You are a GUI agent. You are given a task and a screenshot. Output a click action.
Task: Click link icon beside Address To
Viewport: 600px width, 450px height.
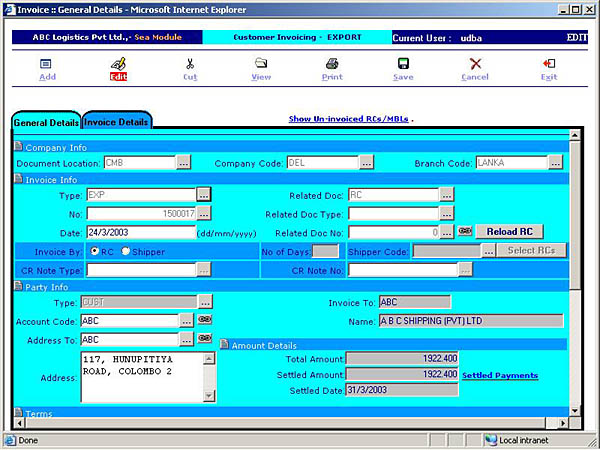(205, 338)
